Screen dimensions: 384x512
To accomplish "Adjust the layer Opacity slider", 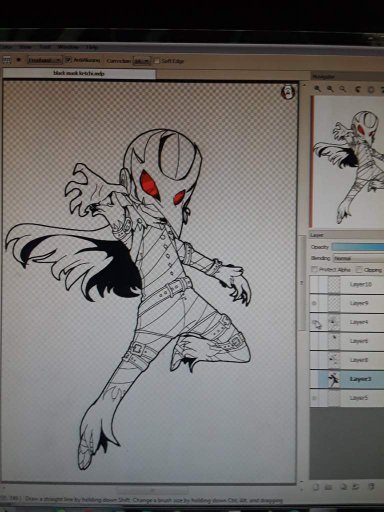I will tap(358, 247).
